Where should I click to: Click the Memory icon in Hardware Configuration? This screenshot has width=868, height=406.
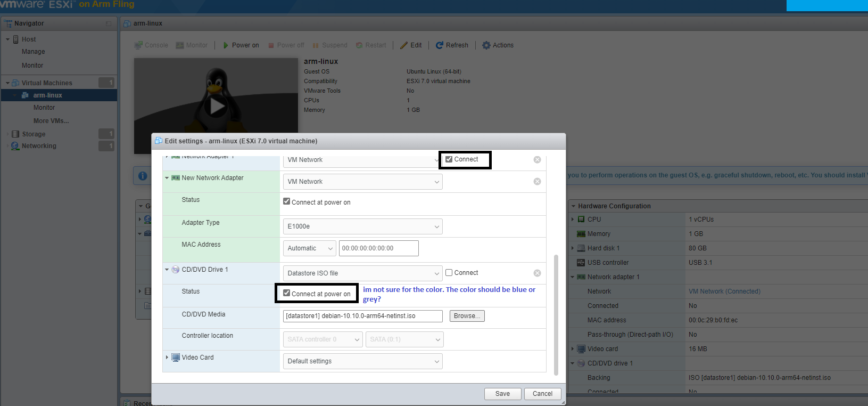(x=581, y=234)
